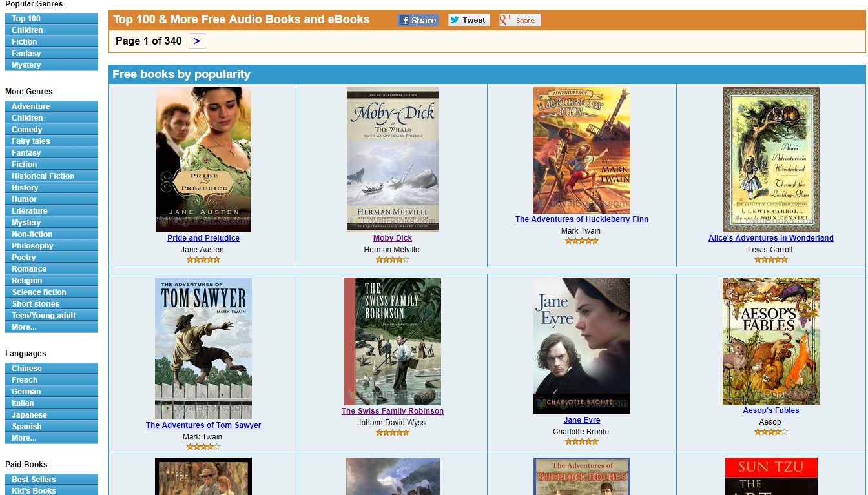Click Tom Sawyer cover image
The image size is (868, 495).
point(203,349)
